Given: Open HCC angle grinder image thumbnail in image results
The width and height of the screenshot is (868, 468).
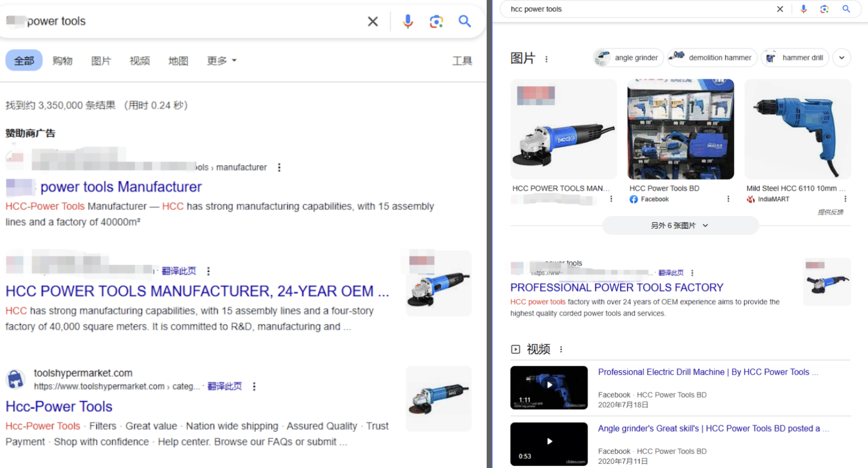Looking at the screenshot, I should click(x=564, y=129).
